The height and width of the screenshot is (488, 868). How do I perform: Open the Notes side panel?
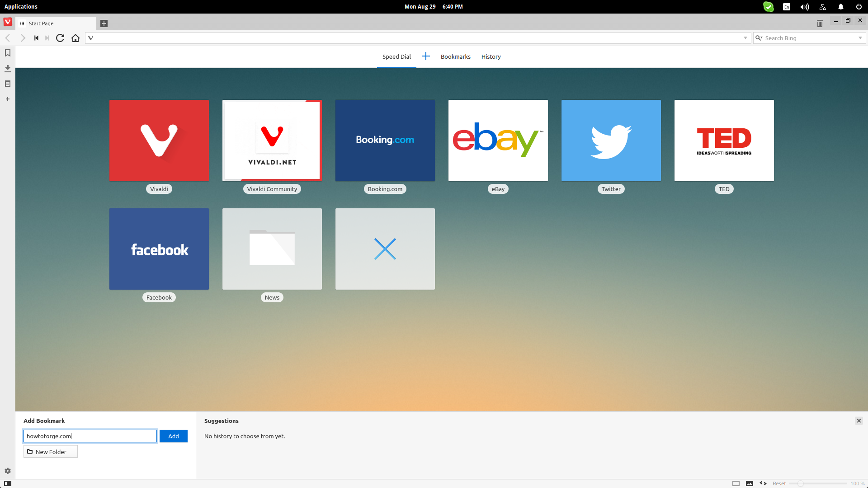(x=8, y=84)
